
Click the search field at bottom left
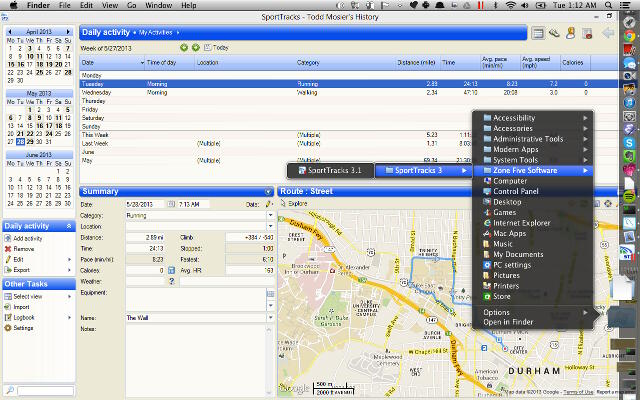tap(45, 391)
